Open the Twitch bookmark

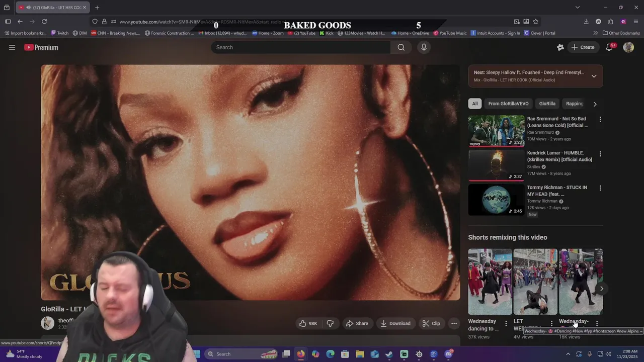[x=60, y=33]
